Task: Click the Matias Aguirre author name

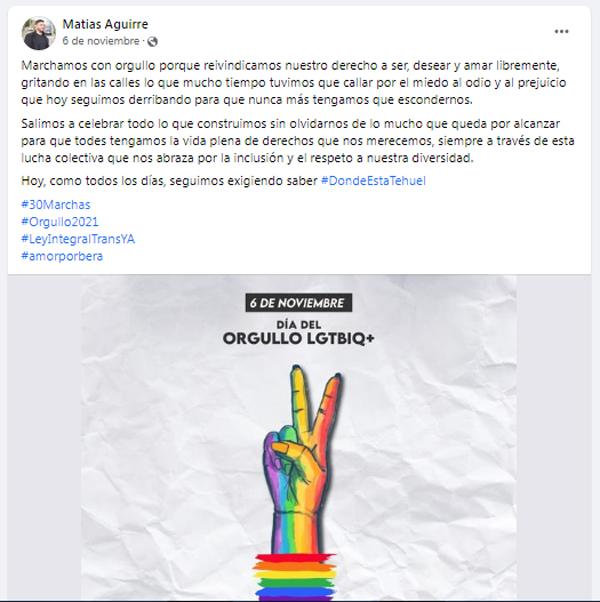Action: (x=105, y=24)
